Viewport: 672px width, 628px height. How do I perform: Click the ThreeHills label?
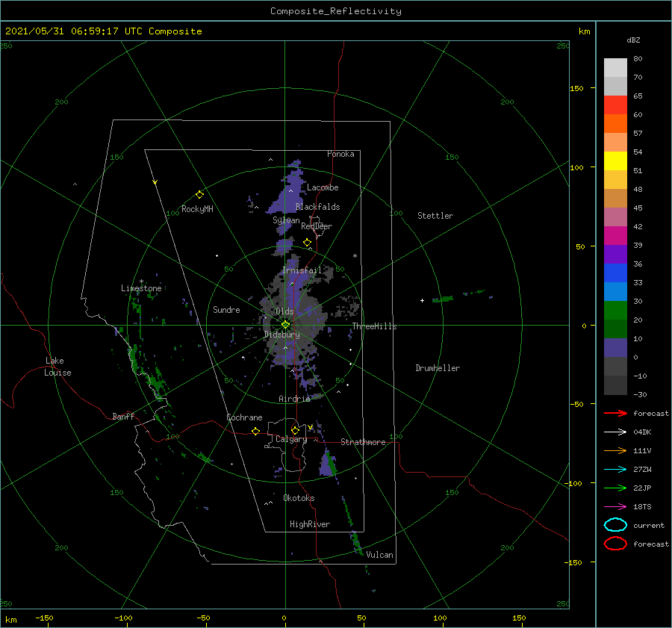point(374,326)
